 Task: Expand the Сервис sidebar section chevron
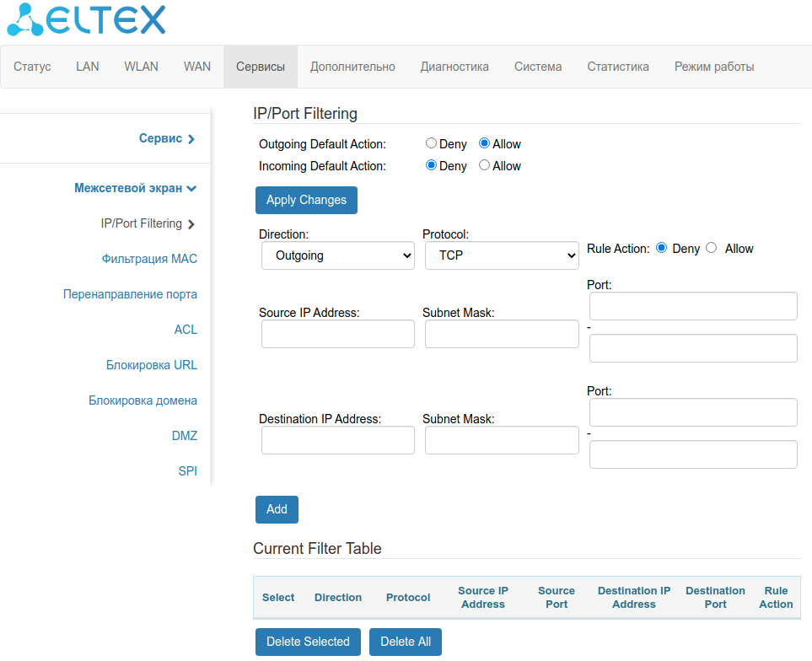coord(191,139)
